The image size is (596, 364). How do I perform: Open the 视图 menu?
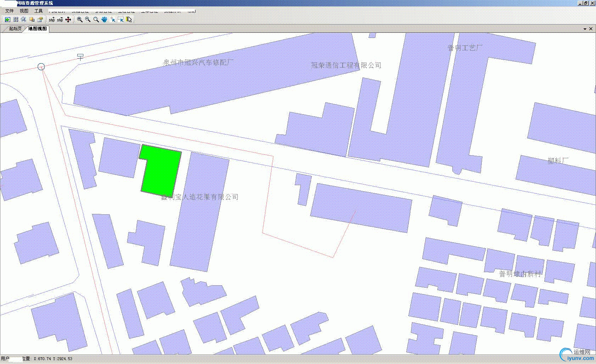[x=24, y=11]
